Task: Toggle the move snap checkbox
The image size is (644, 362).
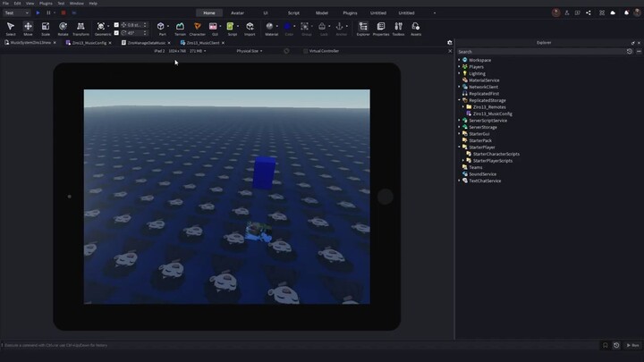Action: click(x=116, y=25)
